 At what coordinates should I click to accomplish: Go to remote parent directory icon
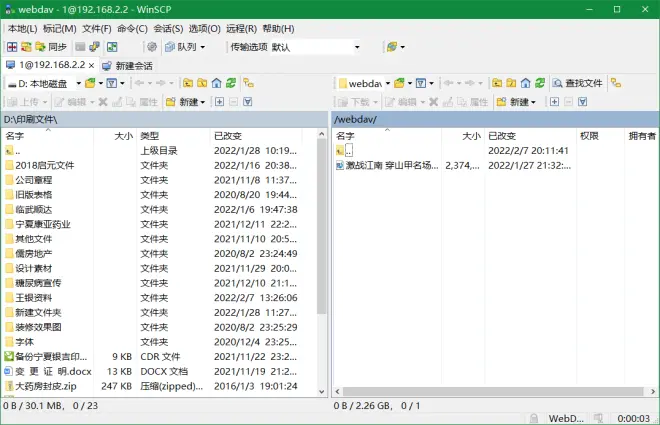point(497,83)
